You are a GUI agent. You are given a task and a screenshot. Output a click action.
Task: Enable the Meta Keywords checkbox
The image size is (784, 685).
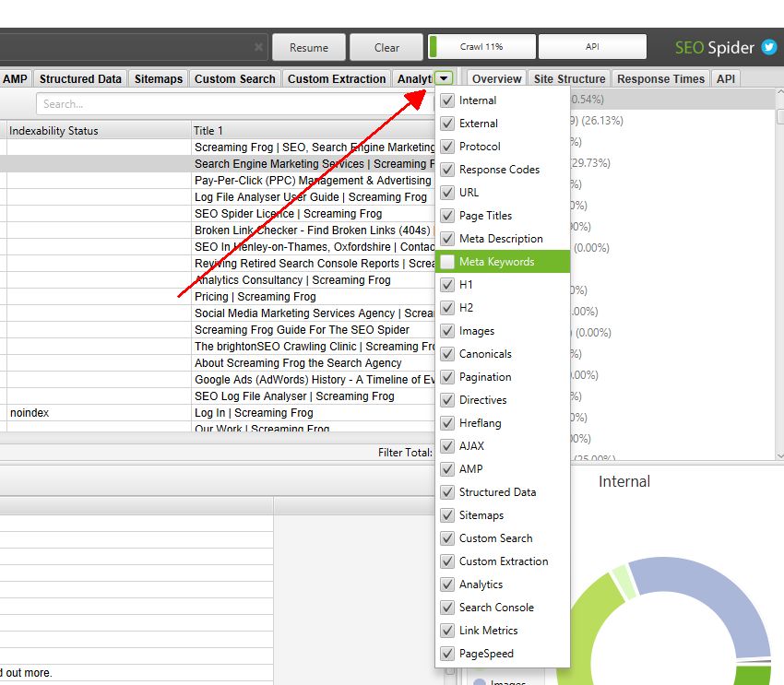point(447,262)
